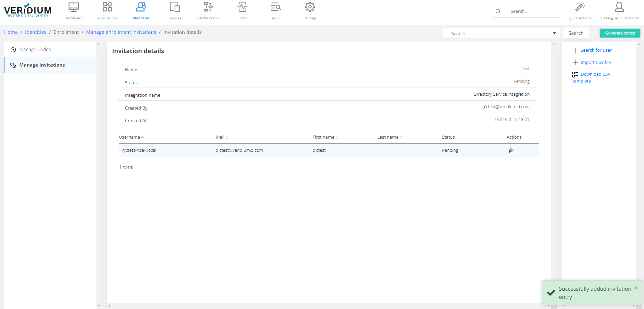Open the Dashboard icon in top navigation
The height and width of the screenshot is (309, 644).
click(73, 7)
